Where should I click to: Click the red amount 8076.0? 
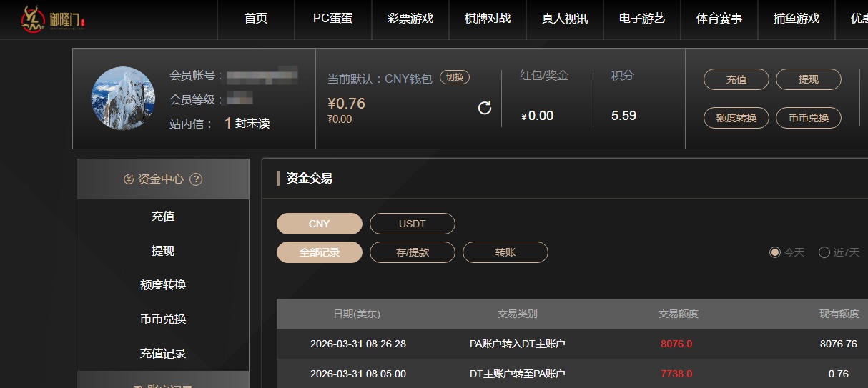tap(676, 344)
